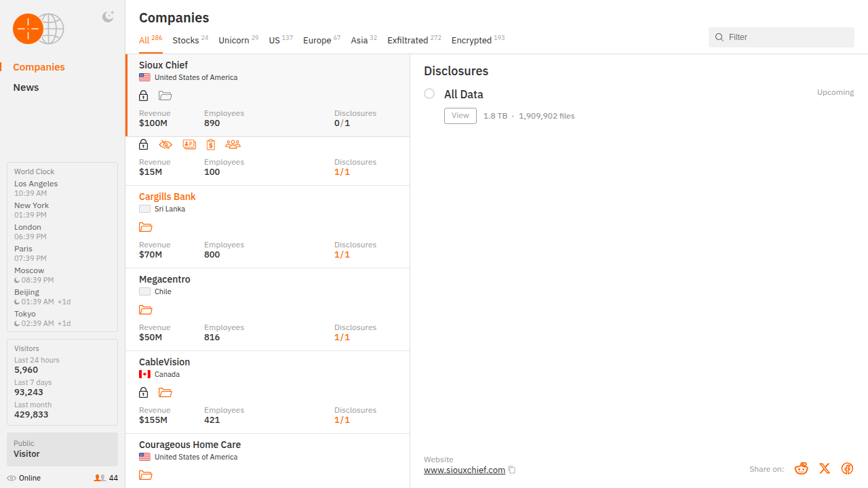Switch to the Exfiltrated tab
Image resolution: width=868 pixels, height=488 pixels.
(414, 40)
